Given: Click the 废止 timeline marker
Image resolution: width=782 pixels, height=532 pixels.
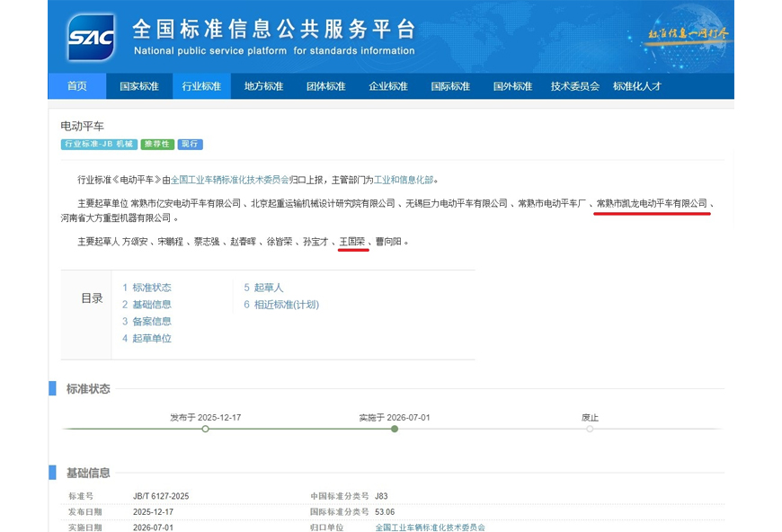Looking at the screenshot, I should click(590, 429).
